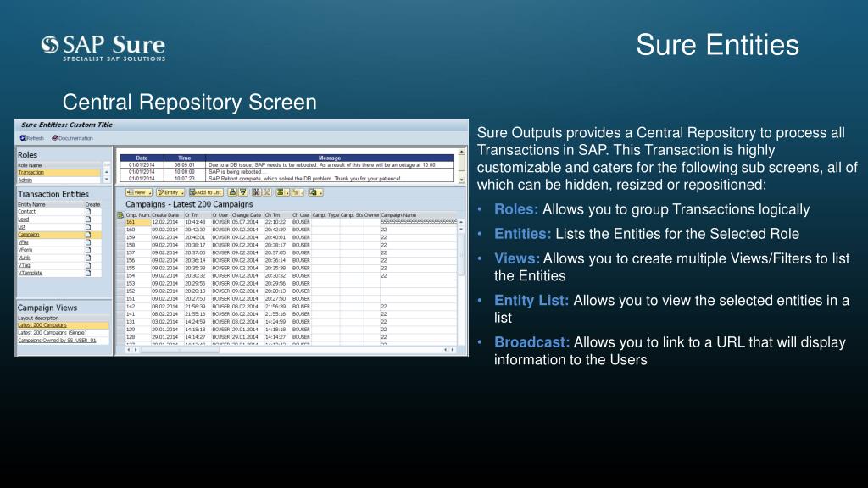The image size is (868, 488).
Task: Open the total sum dropdown icon
Action: [x=283, y=192]
